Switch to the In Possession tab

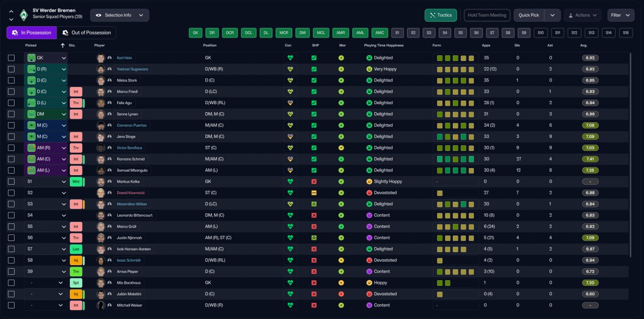(31, 33)
